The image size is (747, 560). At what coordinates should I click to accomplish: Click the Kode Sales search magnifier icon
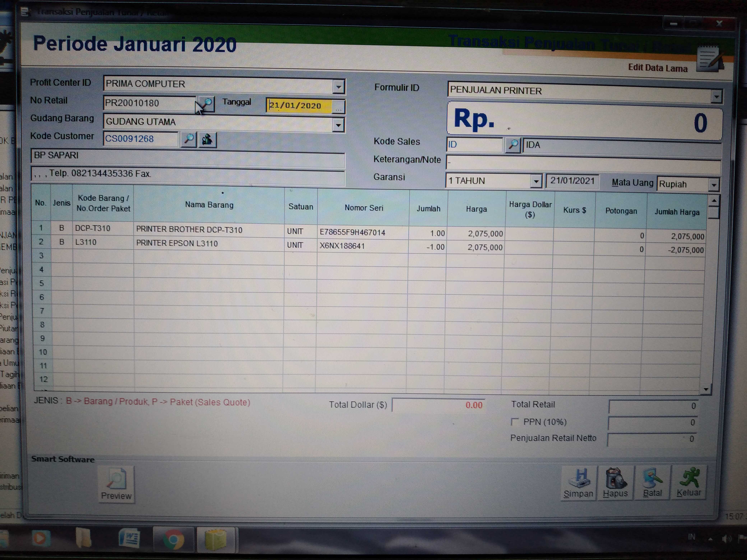(x=513, y=145)
